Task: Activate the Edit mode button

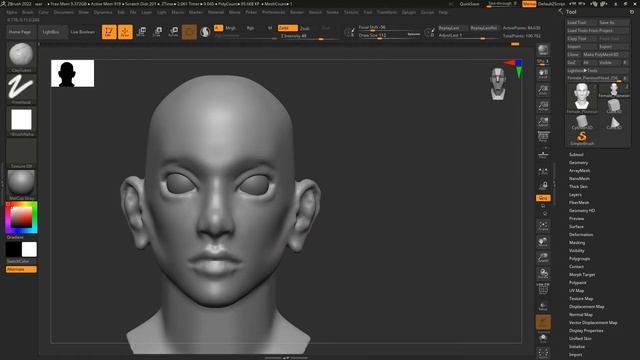Action: pos(109,32)
